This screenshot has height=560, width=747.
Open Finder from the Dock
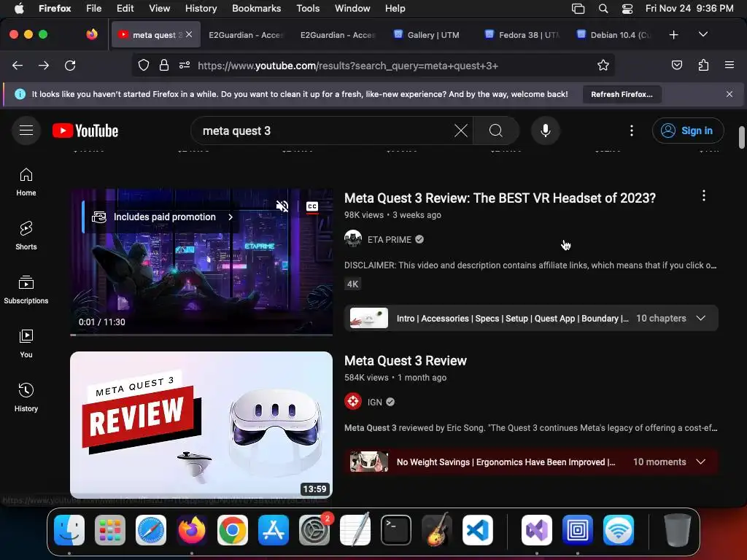point(69,530)
